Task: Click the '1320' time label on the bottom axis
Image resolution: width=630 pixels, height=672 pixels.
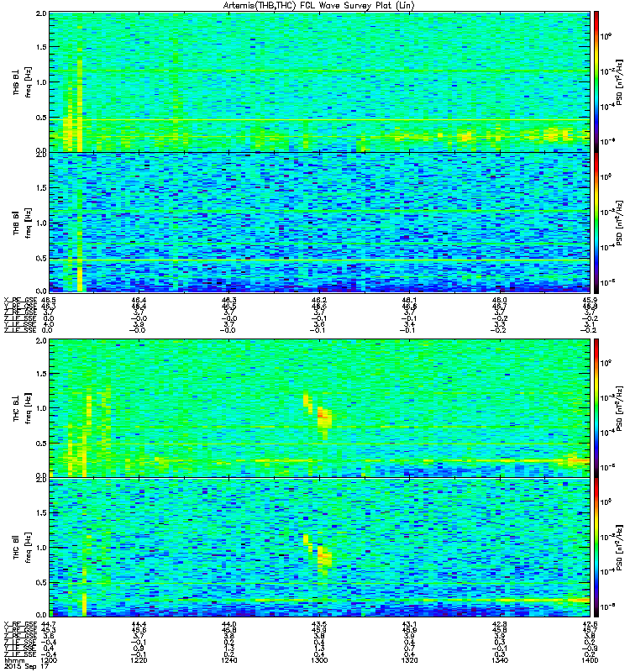Action: [x=410, y=660]
